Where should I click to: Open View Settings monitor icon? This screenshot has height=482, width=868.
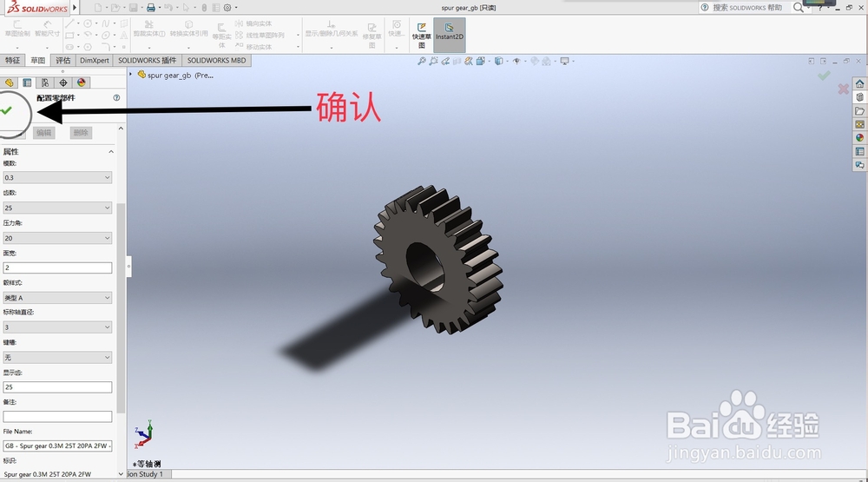565,61
